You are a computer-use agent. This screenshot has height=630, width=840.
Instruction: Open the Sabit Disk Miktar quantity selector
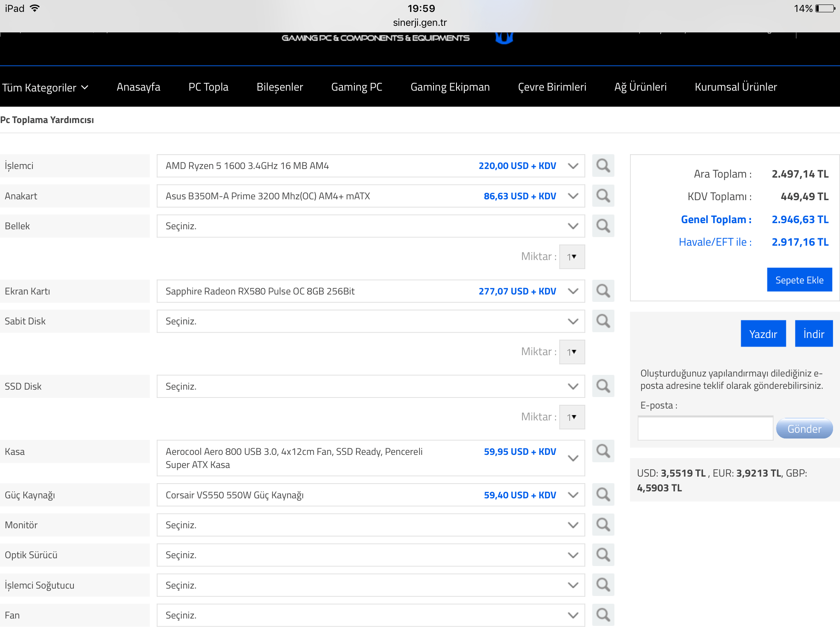coord(572,352)
